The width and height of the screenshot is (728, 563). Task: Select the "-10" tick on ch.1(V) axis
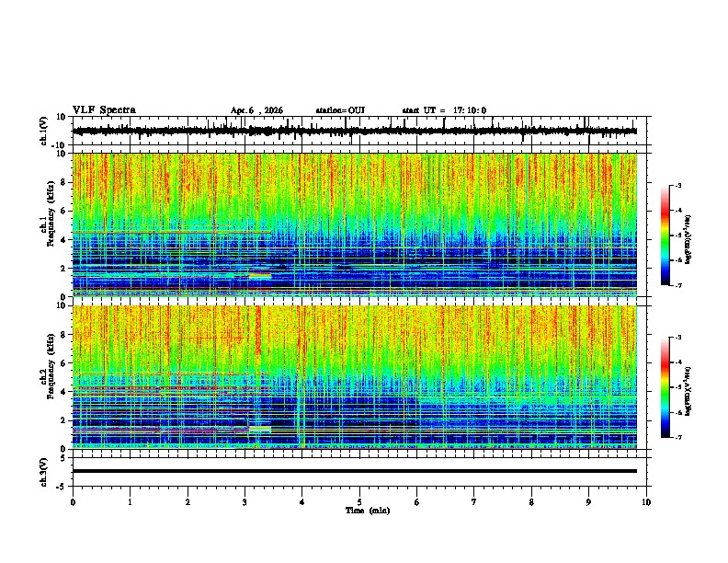point(60,145)
